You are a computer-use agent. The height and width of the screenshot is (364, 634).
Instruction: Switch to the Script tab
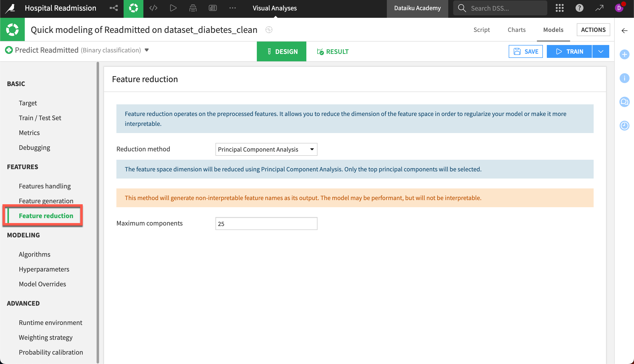tap(481, 29)
